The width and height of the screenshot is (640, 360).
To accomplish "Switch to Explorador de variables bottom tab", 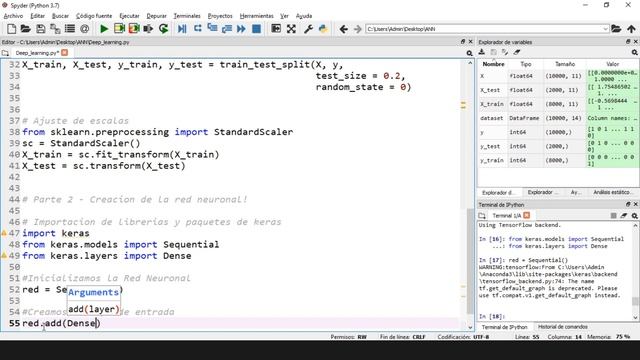I will pos(498,192).
